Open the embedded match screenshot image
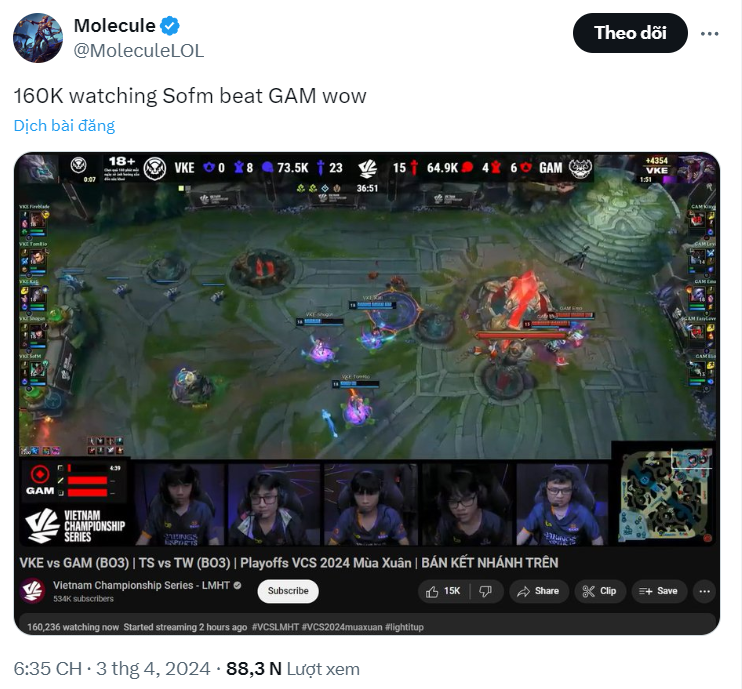The image size is (742, 689). coord(367,393)
